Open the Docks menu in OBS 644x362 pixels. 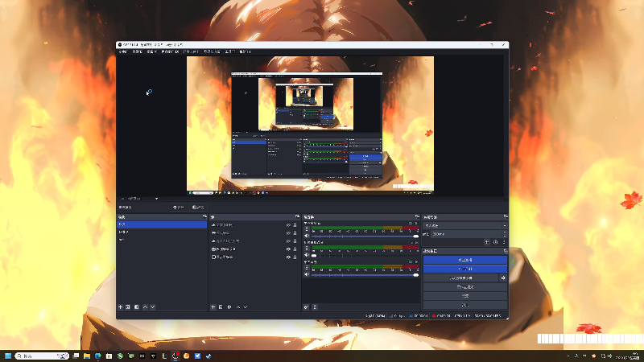coord(170,51)
